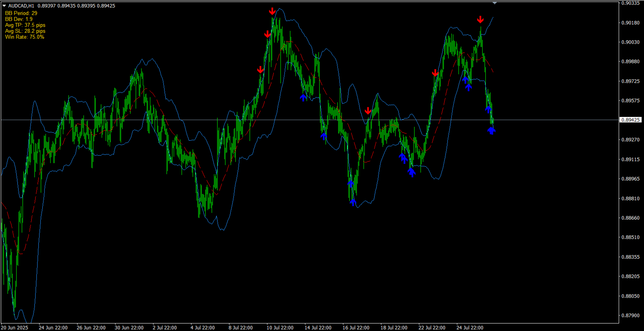Click the 0.89880 price axis label

point(631,62)
